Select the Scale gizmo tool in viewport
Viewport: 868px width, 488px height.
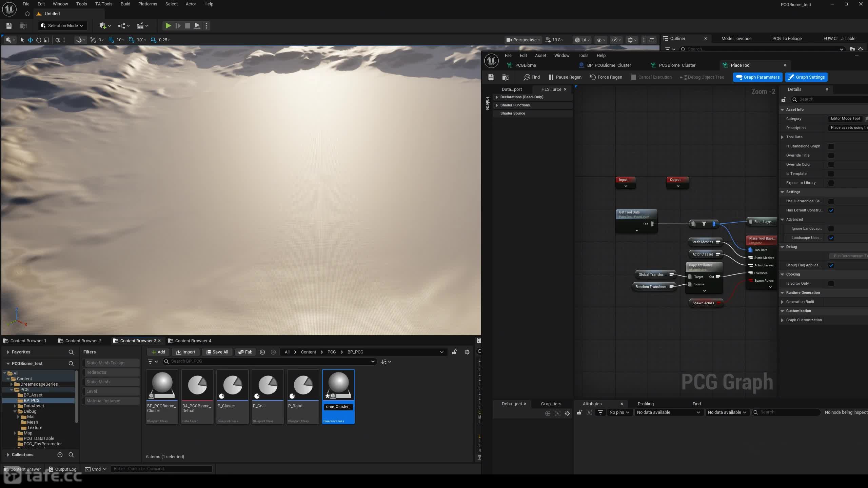[x=47, y=40]
